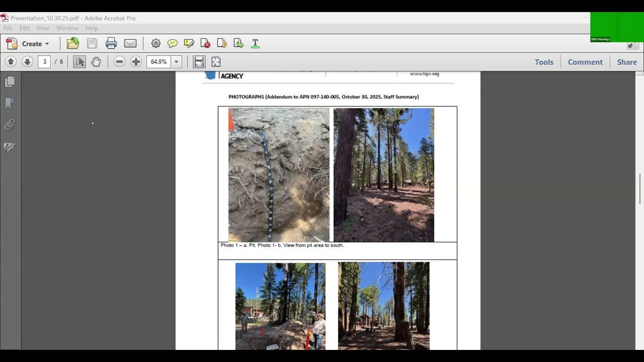Open the gear customize tools icon
644x362 pixels.
pos(156,43)
